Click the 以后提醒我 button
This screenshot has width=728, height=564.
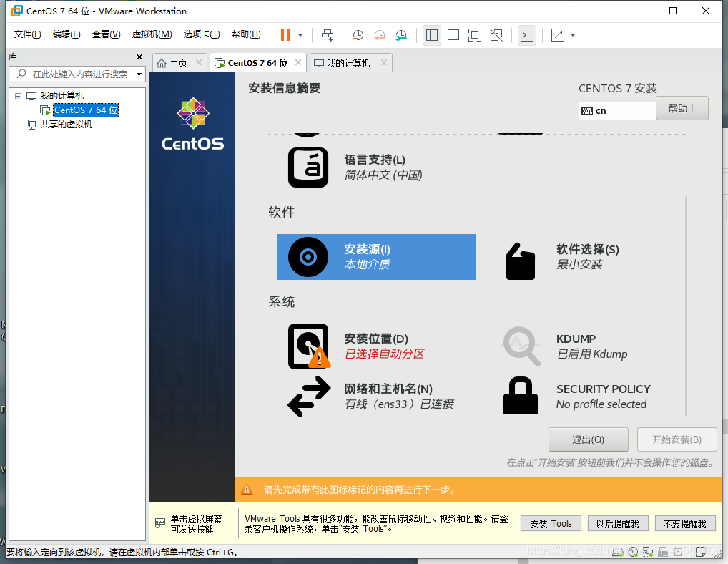(x=617, y=524)
